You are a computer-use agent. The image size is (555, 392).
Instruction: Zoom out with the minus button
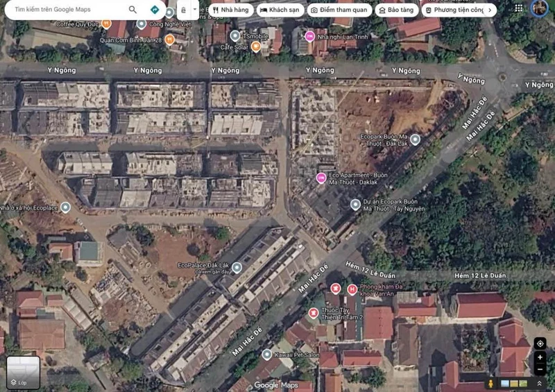[x=540, y=369]
